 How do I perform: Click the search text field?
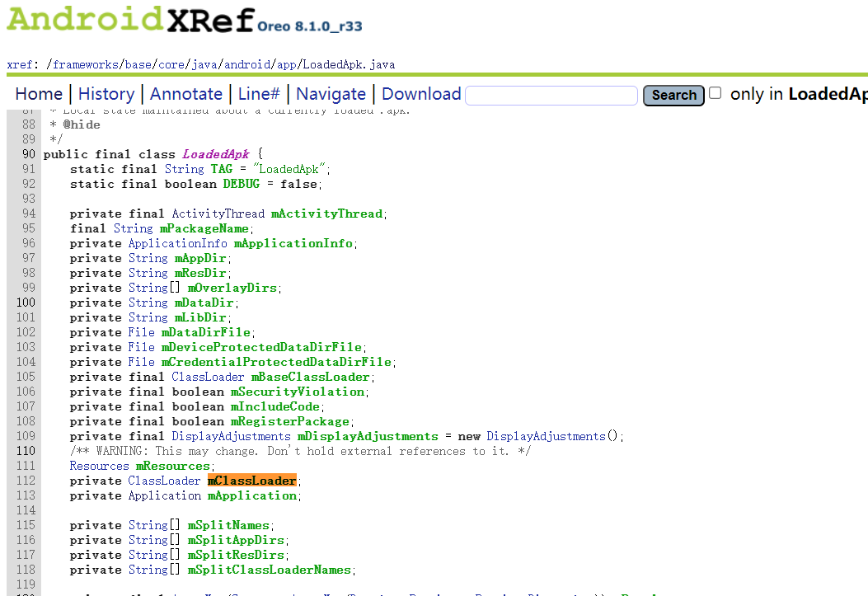click(551, 96)
